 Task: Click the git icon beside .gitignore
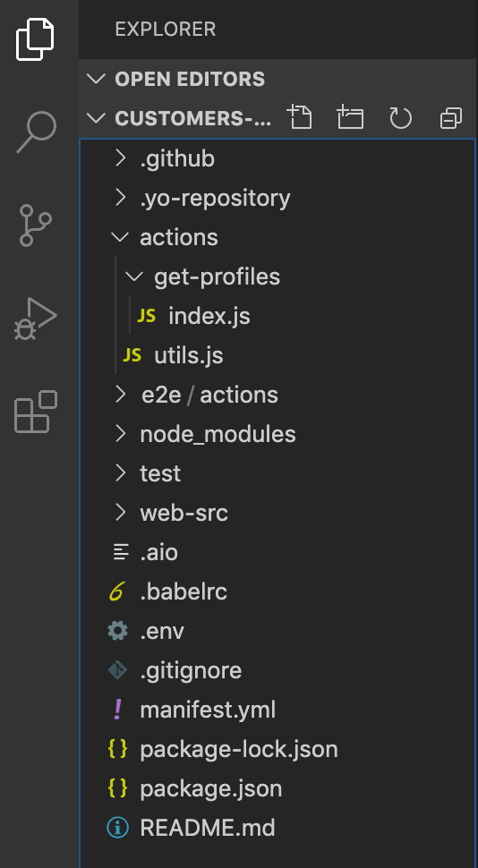point(117,670)
